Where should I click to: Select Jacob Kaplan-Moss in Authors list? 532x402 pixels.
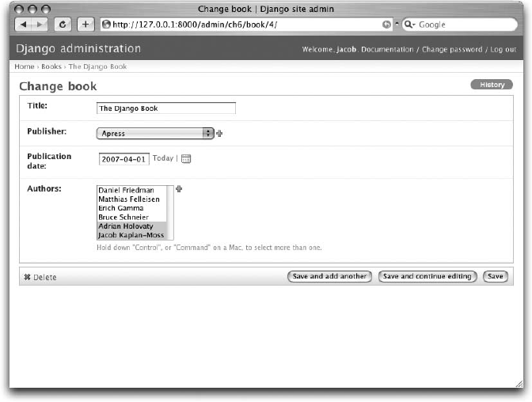pyautogui.click(x=131, y=235)
